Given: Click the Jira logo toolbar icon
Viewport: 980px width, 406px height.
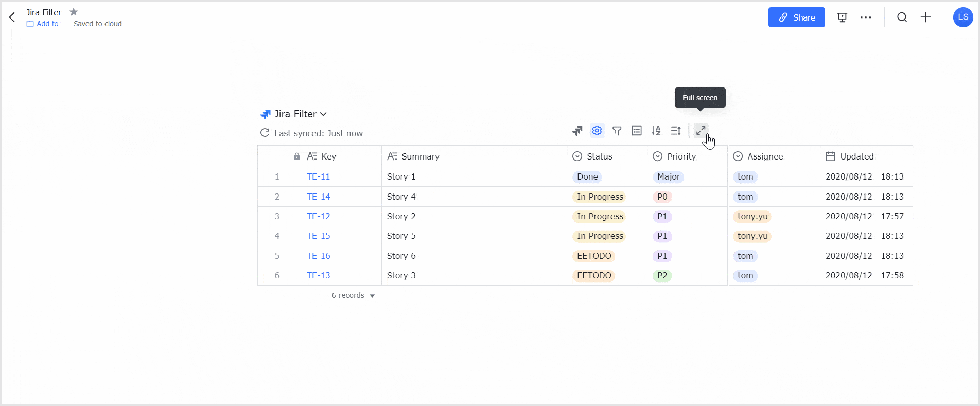Looking at the screenshot, I should 577,131.
